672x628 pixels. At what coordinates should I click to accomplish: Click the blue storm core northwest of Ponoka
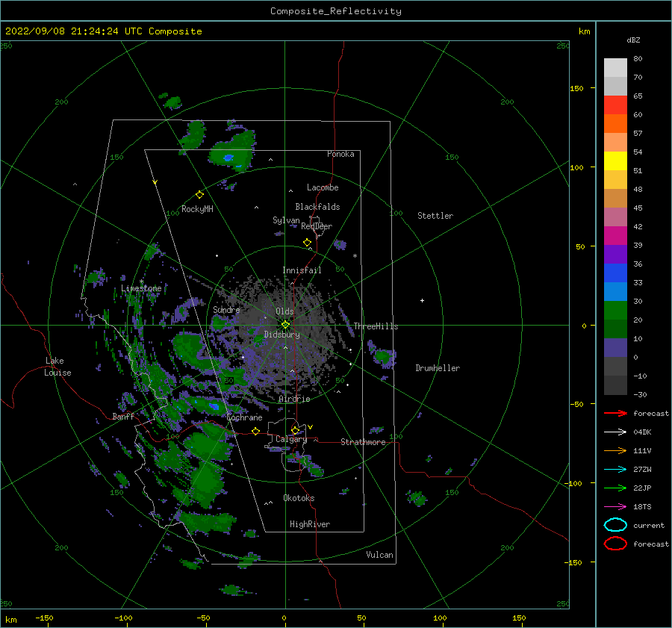tap(228, 158)
